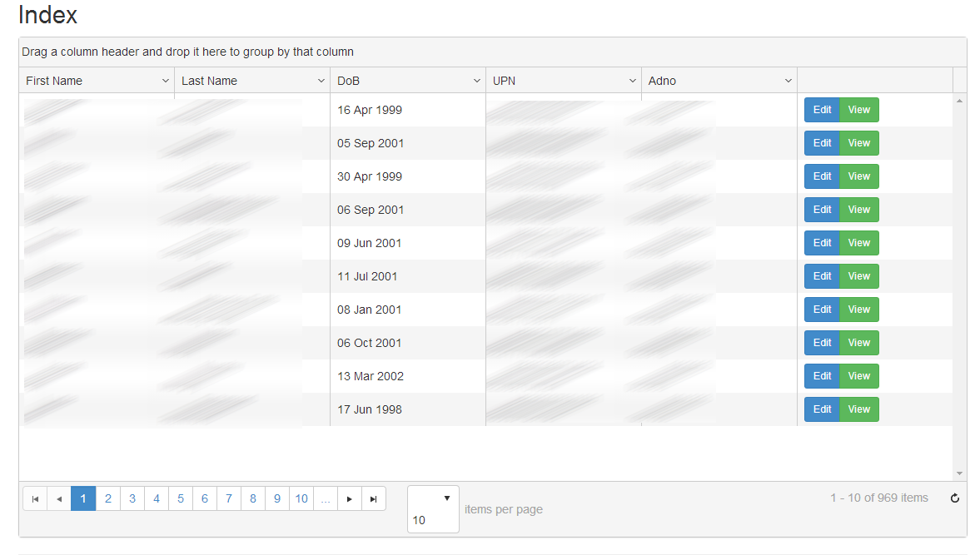Click Edit for the 16 Apr 1999 row

click(822, 110)
